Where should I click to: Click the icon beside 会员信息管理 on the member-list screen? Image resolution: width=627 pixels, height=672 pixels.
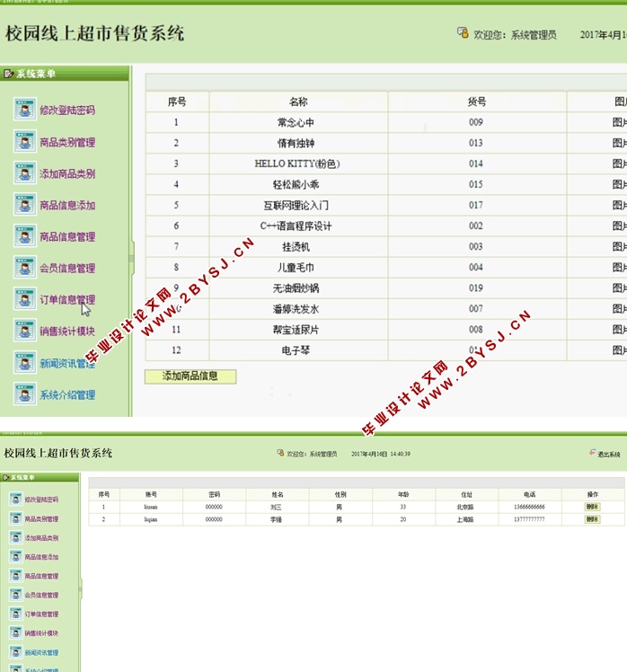point(16,595)
